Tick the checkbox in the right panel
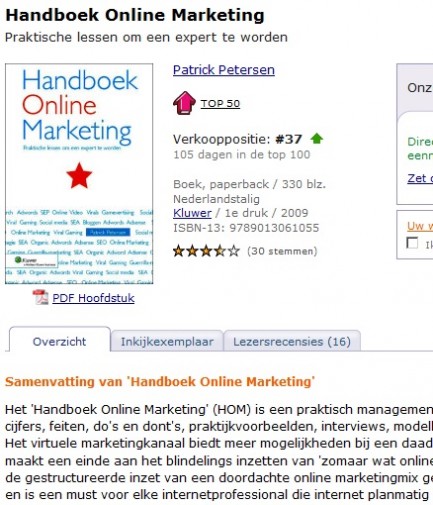The width and height of the screenshot is (433, 505). (412, 243)
